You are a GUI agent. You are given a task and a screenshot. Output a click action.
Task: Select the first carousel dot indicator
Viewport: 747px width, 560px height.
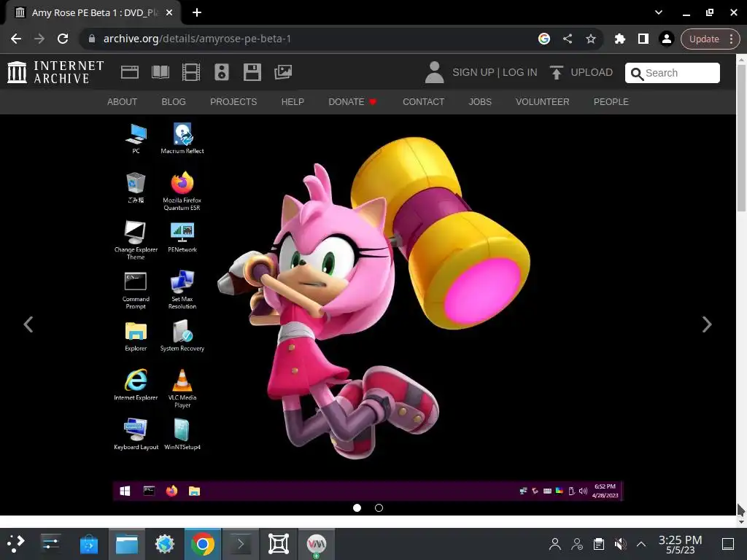[357, 508]
